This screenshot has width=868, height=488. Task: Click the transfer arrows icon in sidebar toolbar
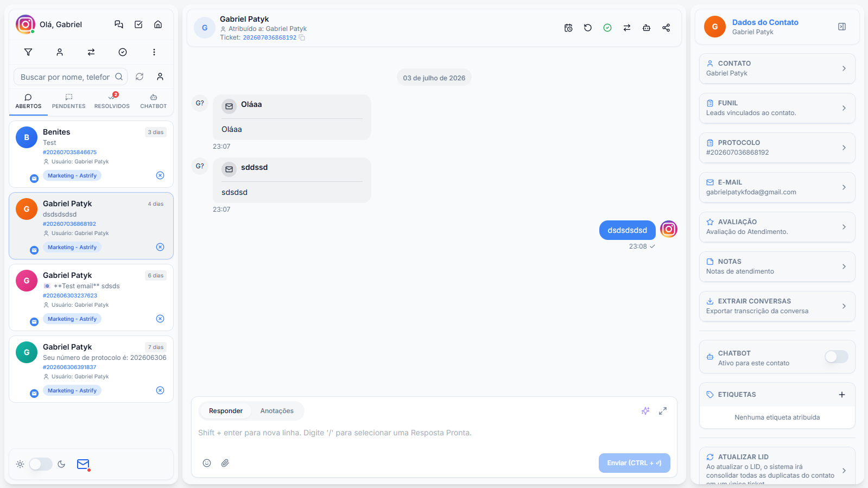click(91, 52)
